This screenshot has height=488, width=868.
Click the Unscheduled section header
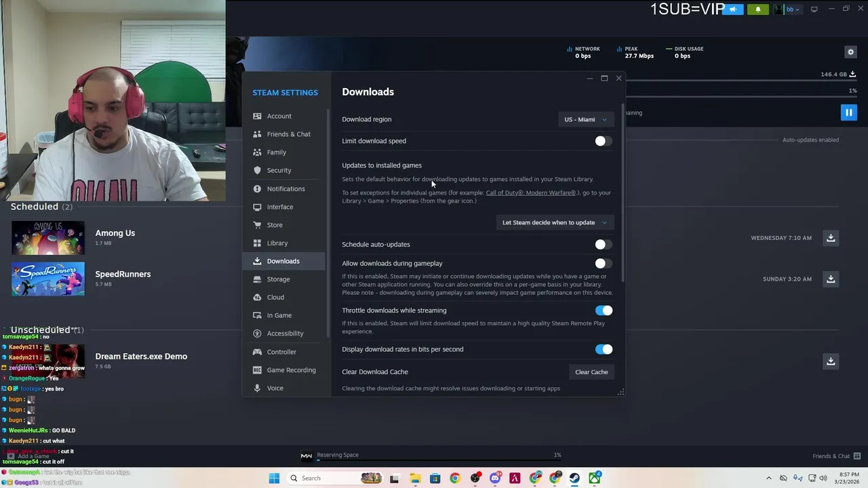(x=47, y=329)
